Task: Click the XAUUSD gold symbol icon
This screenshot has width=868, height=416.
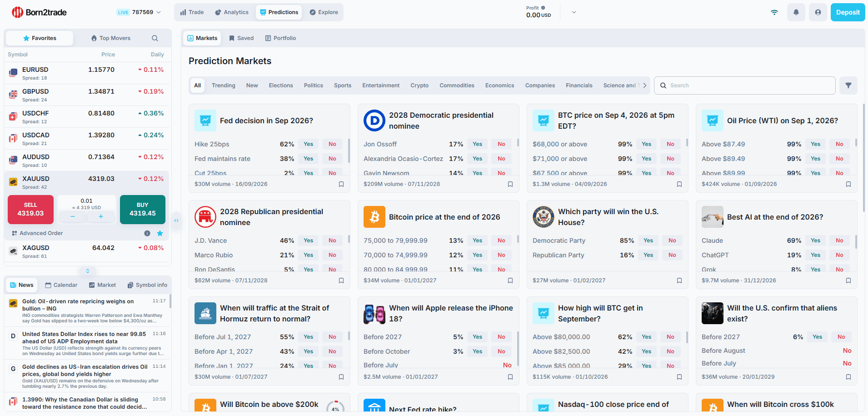Action: (x=13, y=182)
